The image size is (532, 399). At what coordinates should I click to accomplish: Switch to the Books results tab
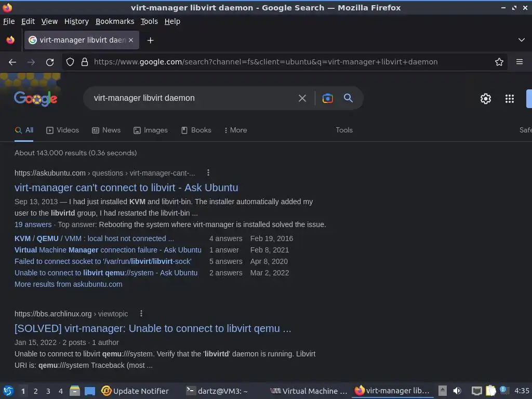(x=196, y=130)
